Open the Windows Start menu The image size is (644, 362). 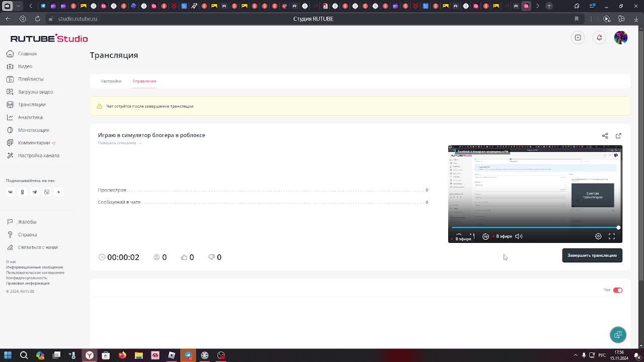8,355
